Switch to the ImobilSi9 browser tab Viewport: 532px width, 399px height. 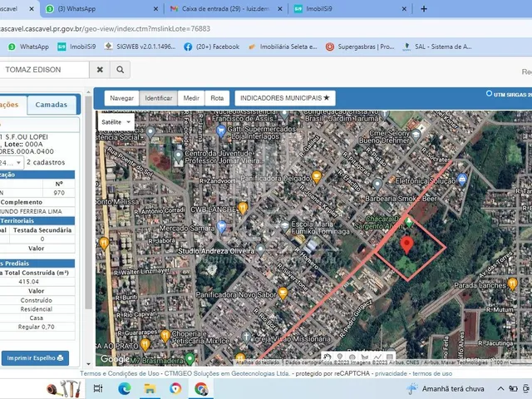351,9
